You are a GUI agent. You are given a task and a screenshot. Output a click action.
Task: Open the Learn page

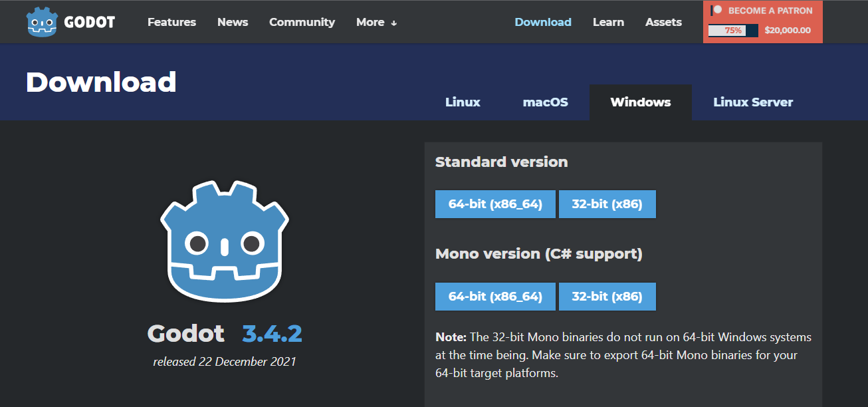pos(608,22)
